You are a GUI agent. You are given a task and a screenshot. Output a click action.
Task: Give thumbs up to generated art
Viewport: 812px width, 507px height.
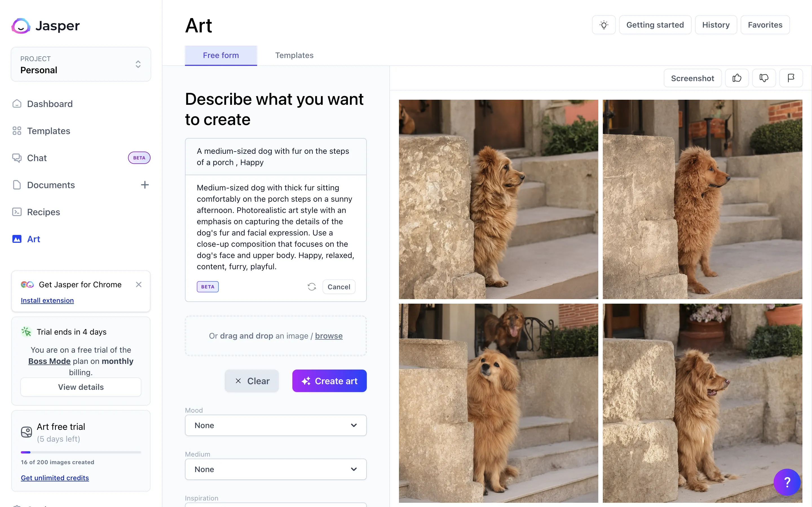(x=737, y=78)
